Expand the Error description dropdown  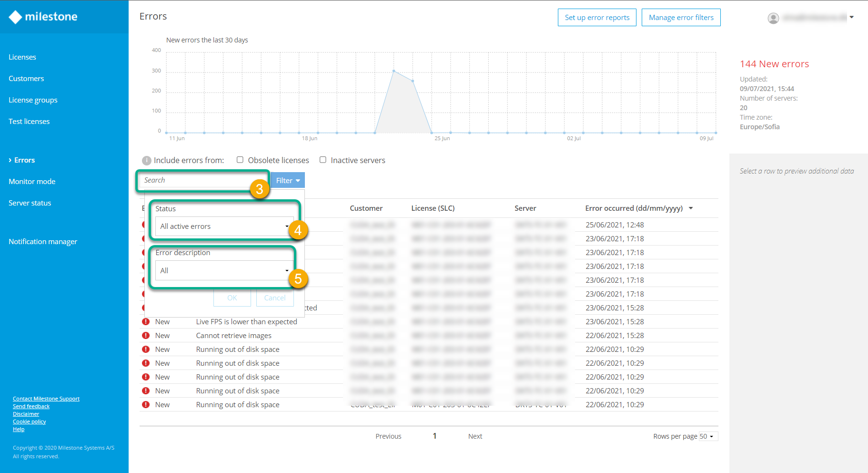pyautogui.click(x=224, y=271)
